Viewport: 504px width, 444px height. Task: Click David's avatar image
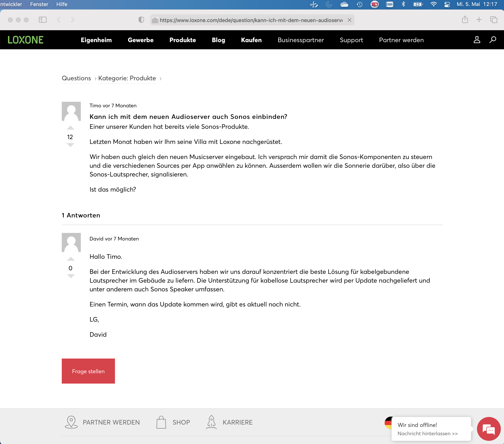(71, 242)
